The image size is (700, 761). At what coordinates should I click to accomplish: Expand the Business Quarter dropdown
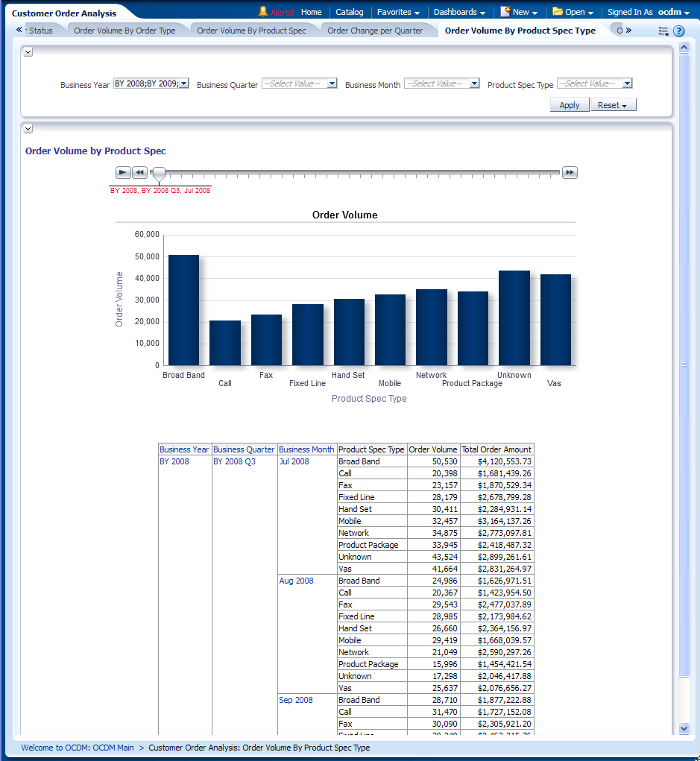click(x=332, y=84)
